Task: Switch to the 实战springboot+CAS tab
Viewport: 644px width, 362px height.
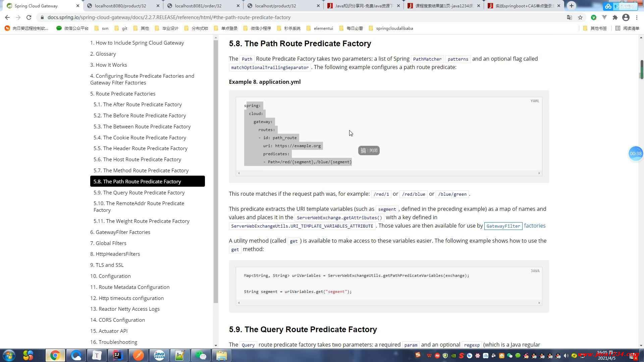Action: (524, 6)
